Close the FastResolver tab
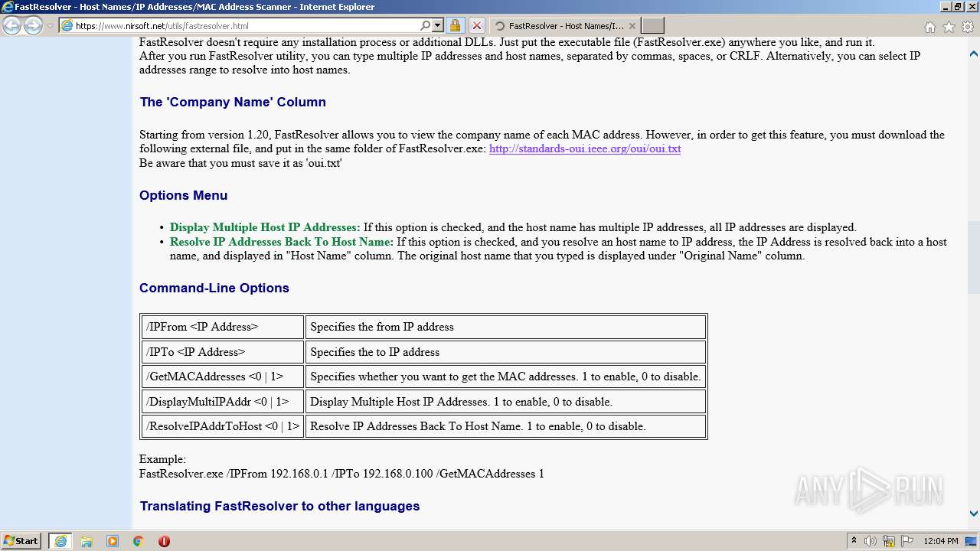This screenshot has height=551, width=980. coord(632,26)
